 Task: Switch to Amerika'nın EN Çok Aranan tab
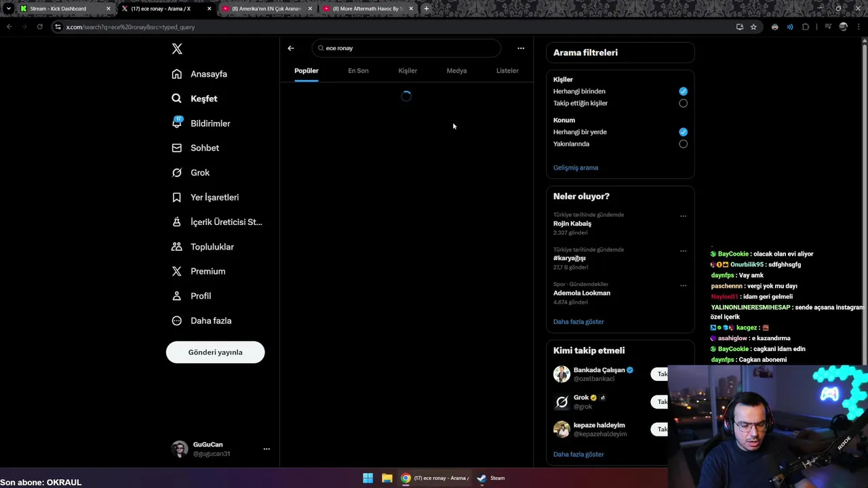point(266,9)
